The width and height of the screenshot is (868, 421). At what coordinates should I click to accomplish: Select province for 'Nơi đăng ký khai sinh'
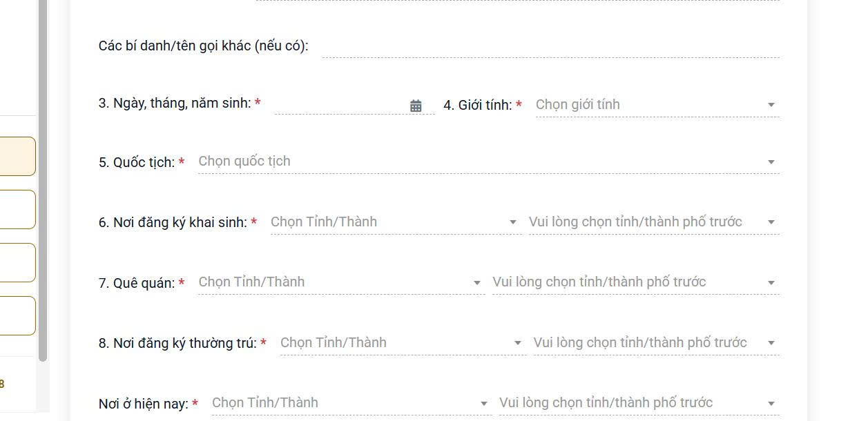(x=388, y=222)
